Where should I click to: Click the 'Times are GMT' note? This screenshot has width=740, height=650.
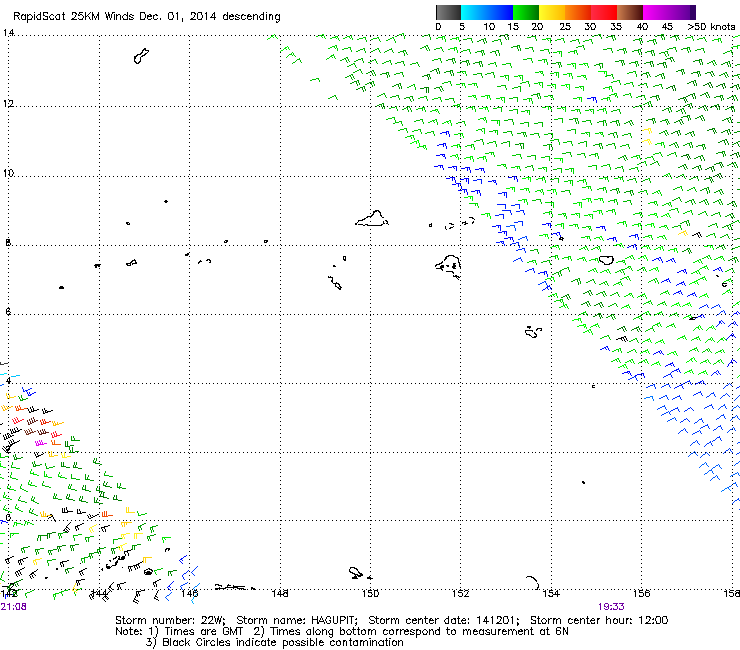(203, 632)
